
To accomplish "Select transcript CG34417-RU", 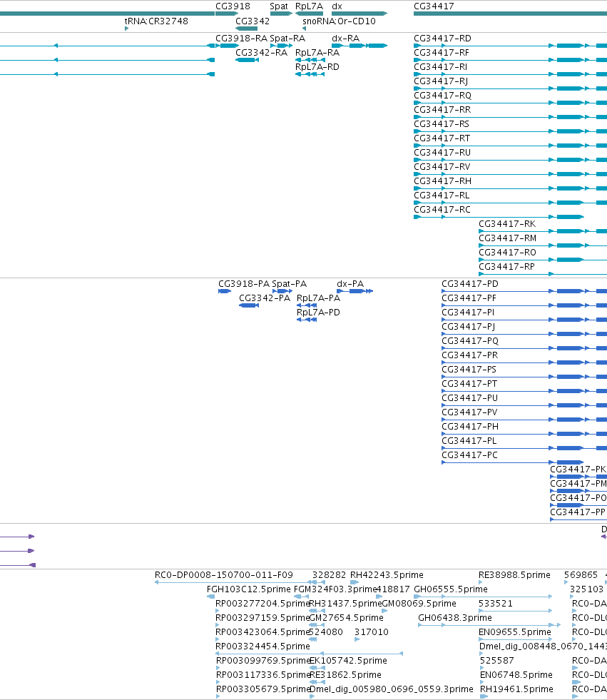I will click(x=442, y=153).
